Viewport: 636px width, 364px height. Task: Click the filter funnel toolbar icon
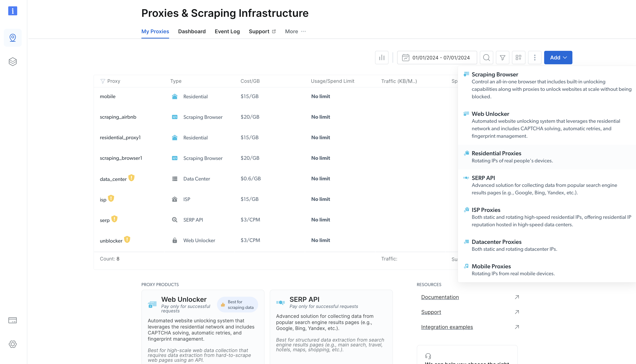pyautogui.click(x=502, y=58)
